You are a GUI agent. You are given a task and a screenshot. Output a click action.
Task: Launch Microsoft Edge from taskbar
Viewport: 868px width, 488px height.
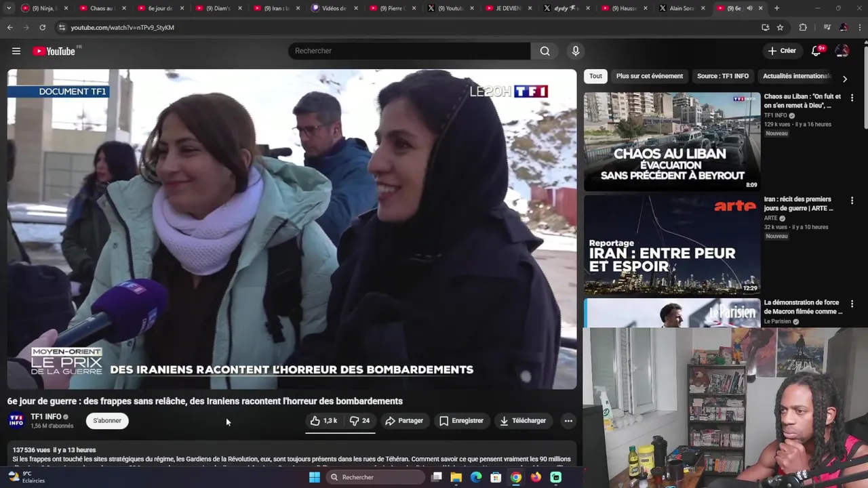[476, 477]
